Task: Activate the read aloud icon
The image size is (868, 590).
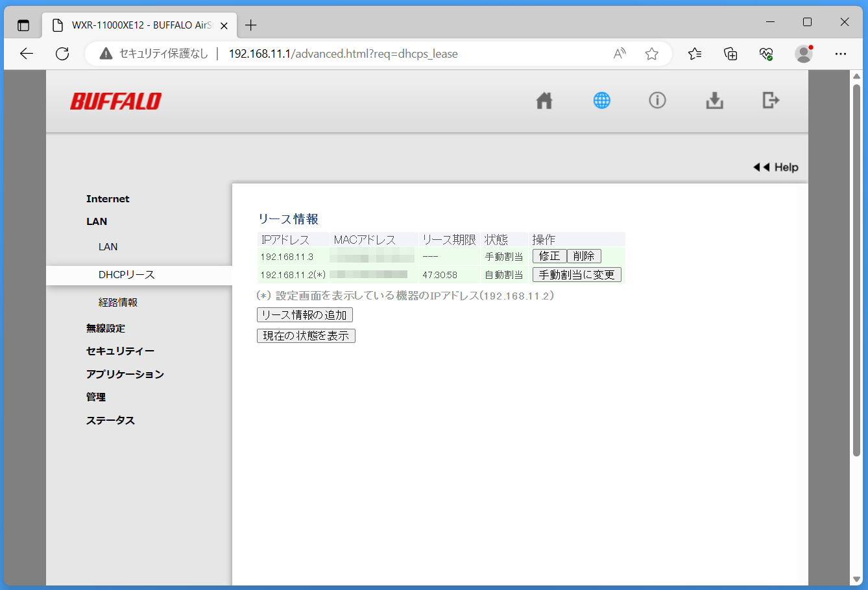Action: (x=620, y=54)
